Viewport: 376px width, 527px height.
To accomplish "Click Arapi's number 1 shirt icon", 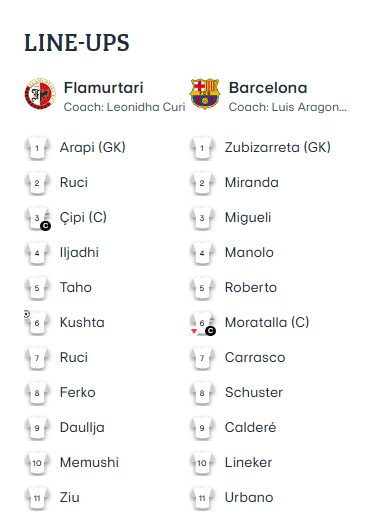I will (37, 148).
